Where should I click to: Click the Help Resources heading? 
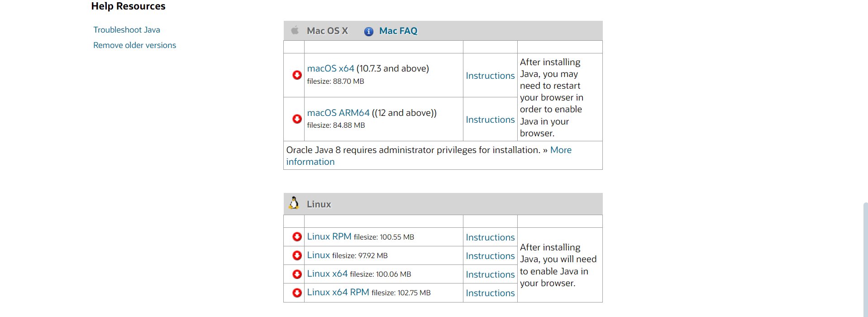(x=128, y=6)
